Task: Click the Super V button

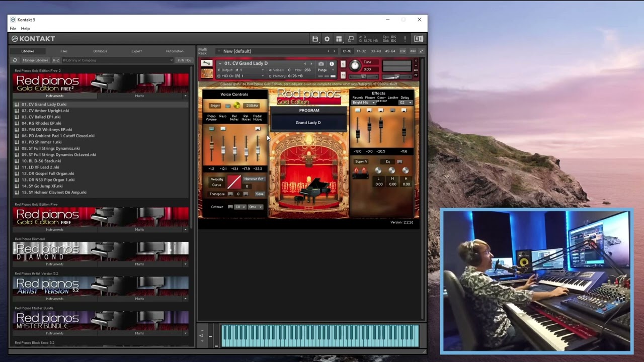Action: point(361,162)
